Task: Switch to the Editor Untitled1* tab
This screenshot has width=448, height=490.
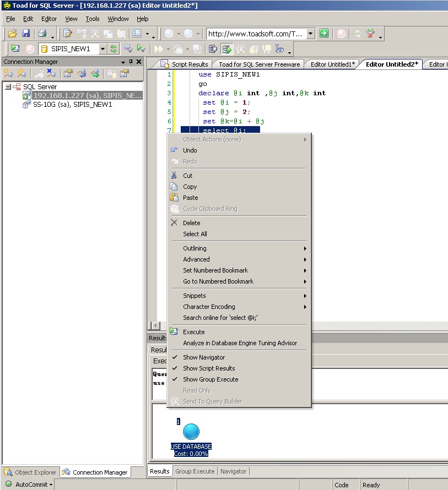Action: [x=332, y=64]
